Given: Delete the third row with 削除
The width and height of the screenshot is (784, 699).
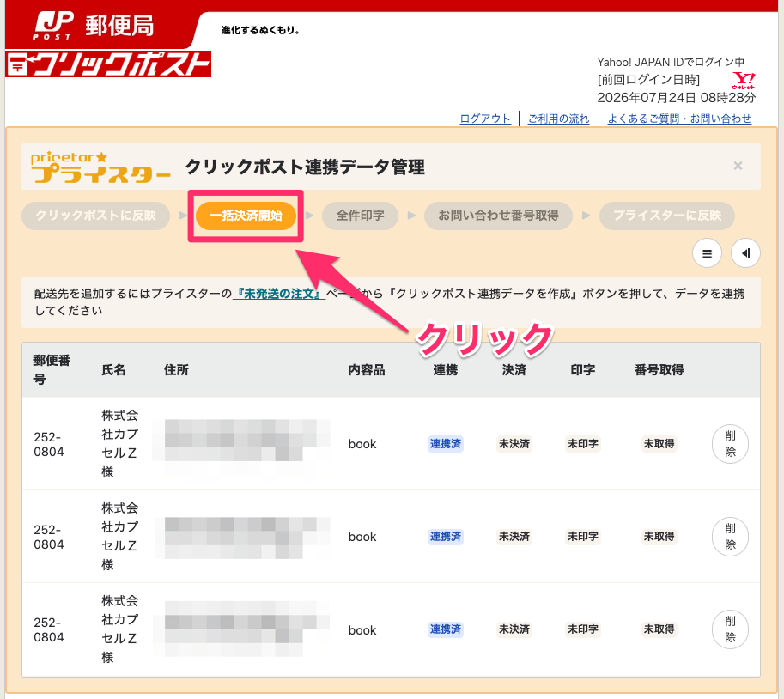Looking at the screenshot, I should (x=730, y=629).
